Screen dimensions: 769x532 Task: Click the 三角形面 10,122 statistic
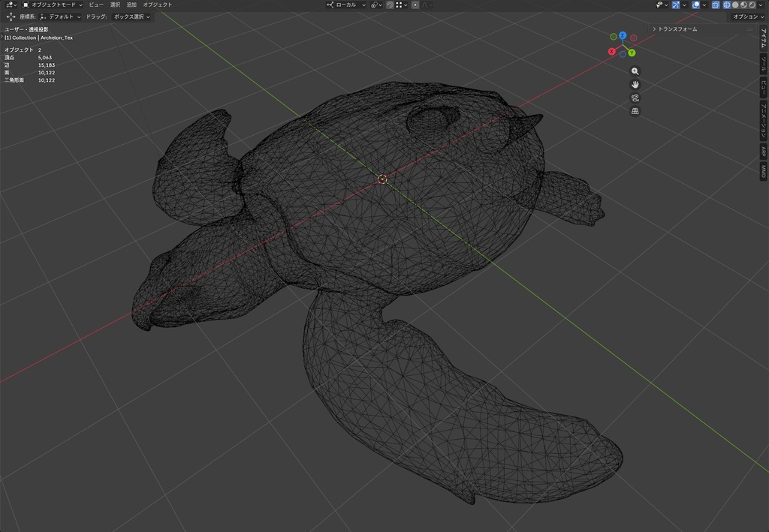29,80
